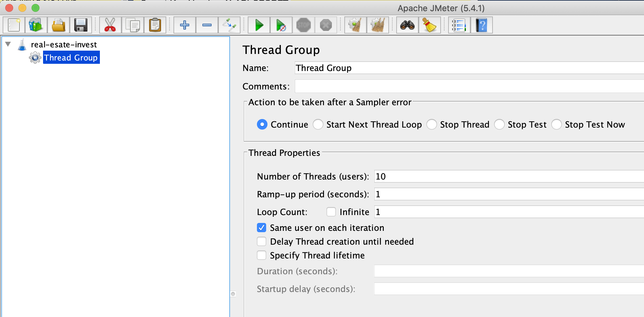
Task: Uncheck Same user on each iteration
Action: [x=262, y=228]
